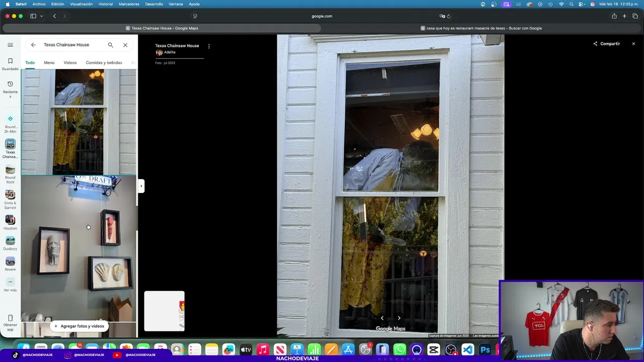
Task: Open Photoshop from the Dock
Action: coord(485,349)
